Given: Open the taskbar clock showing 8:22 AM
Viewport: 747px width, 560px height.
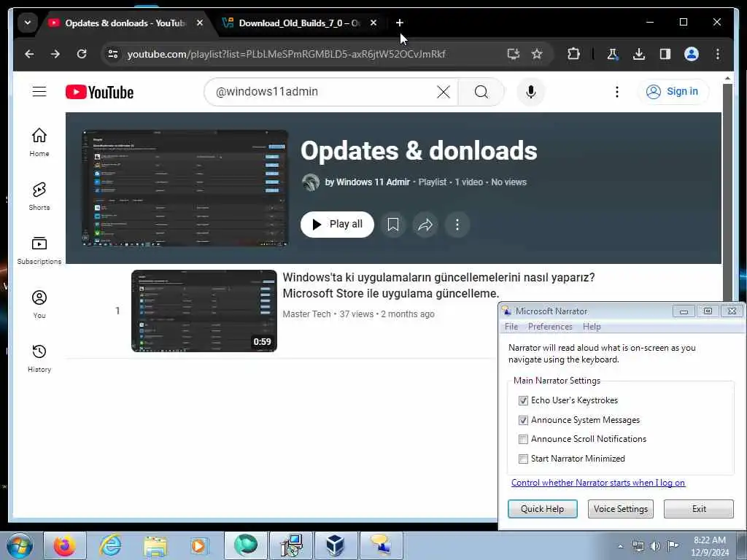Looking at the screenshot, I should (710, 546).
